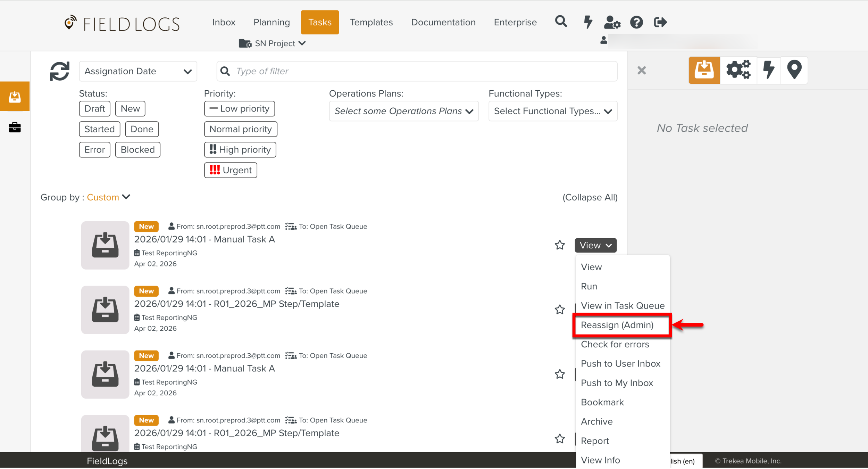Click the refresh tasks icon
Image resolution: width=868 pixels, height=469 pixels.
[x=60, y=71]
